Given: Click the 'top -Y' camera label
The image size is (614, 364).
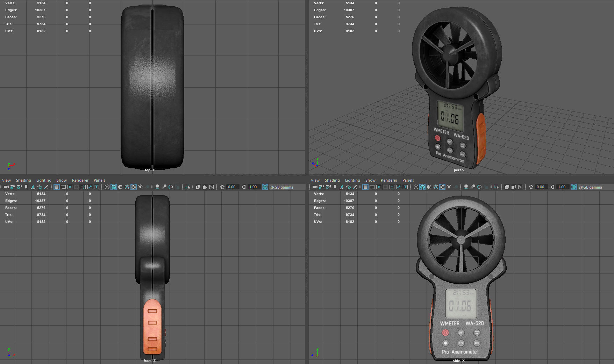Looking at the screenshot, I should [x=150, y=170].
